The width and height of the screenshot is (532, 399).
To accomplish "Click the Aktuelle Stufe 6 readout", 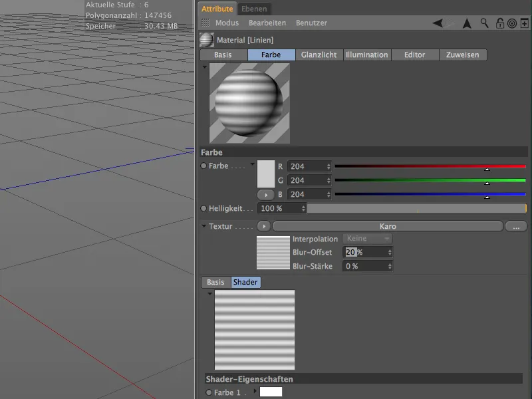I will pos(117,5).
